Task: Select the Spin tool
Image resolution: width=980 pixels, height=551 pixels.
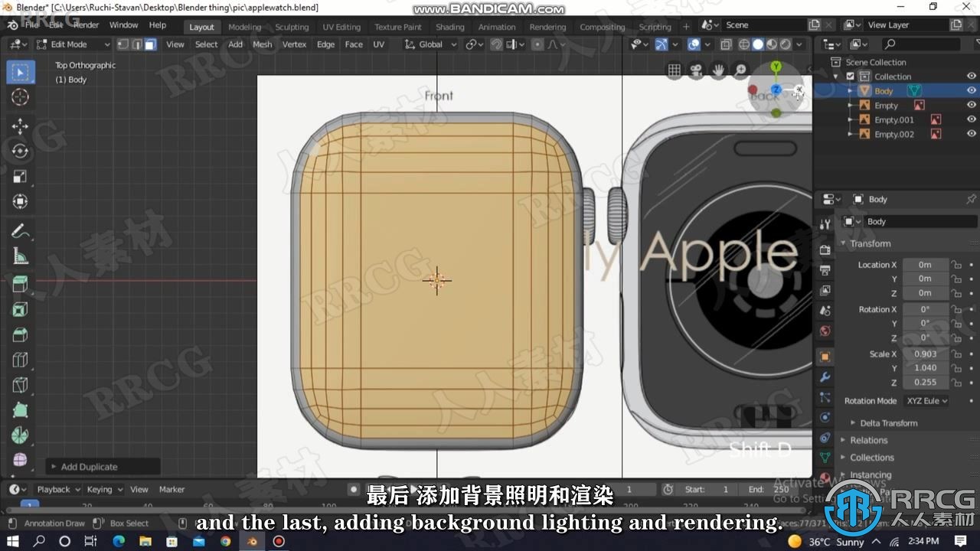Action: click(x=20, y=435)
